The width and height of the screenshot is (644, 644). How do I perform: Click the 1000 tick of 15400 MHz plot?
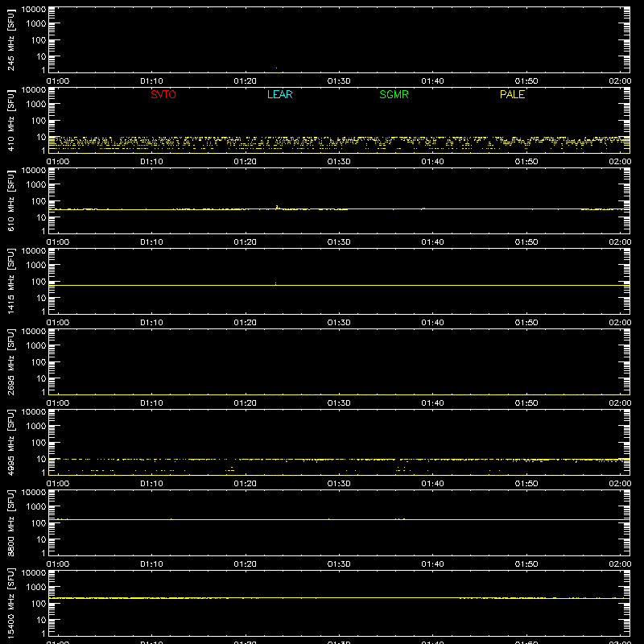click(36, 588)
